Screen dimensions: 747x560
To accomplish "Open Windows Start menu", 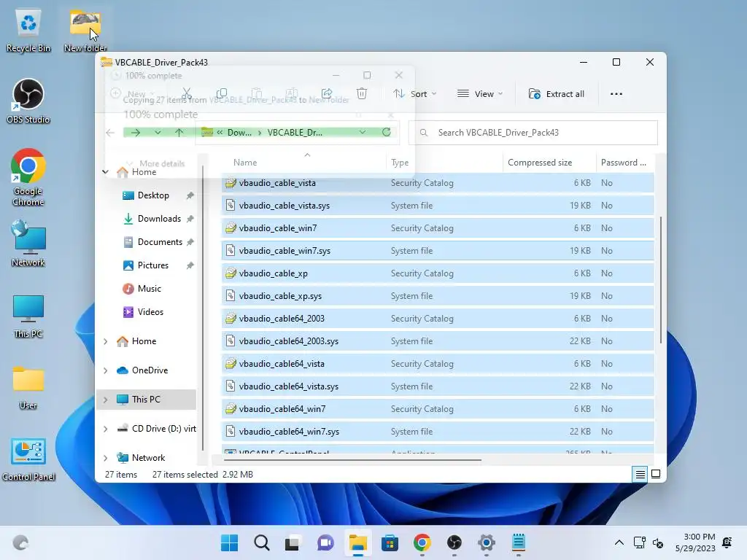I will point(230,542).
